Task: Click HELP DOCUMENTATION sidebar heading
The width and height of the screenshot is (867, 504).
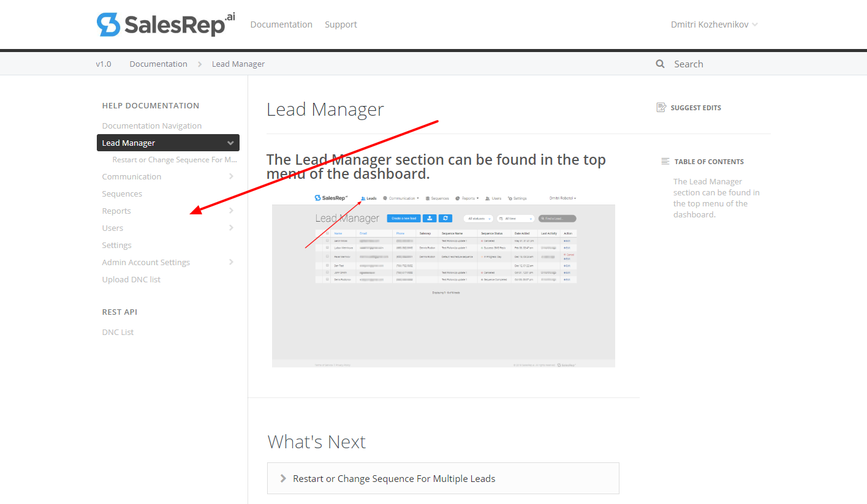Action: (x=151, y=105)
